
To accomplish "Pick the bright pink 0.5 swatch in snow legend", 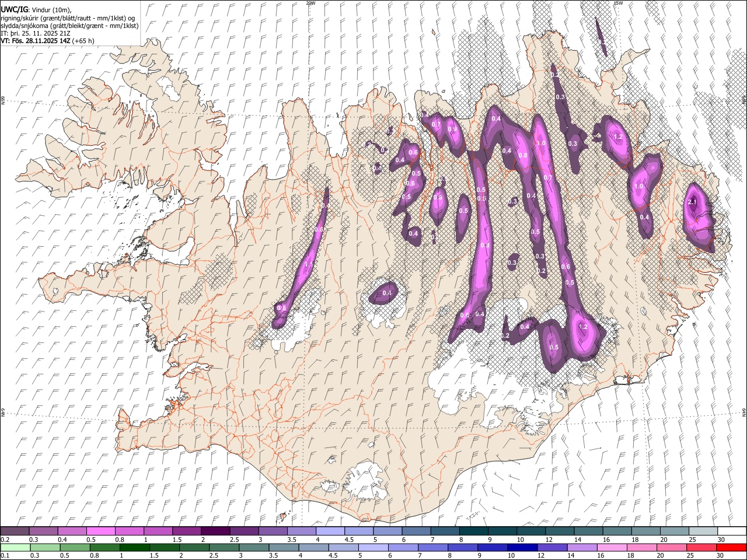I will pos(100,531).
